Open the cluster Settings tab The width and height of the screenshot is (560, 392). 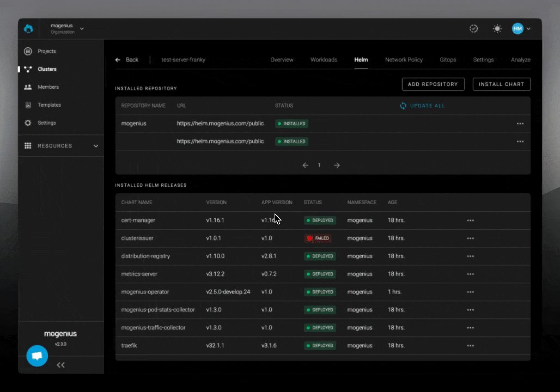[483, 60]
